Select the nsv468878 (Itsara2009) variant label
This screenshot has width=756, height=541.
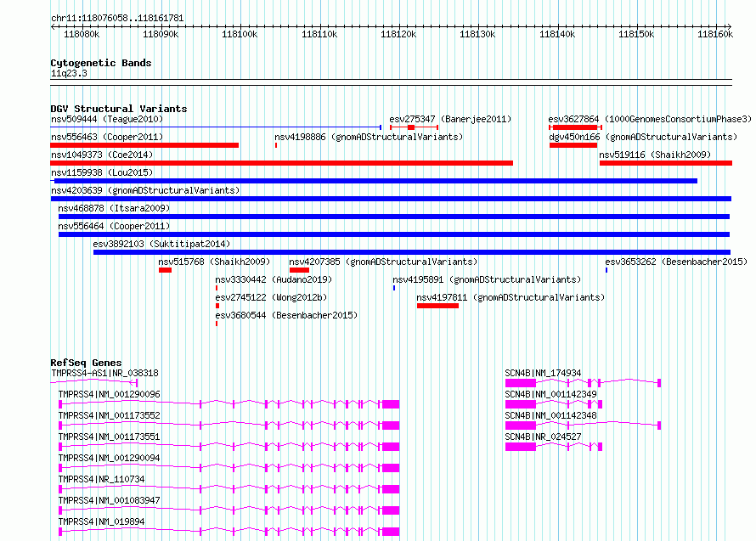point(114,208)
